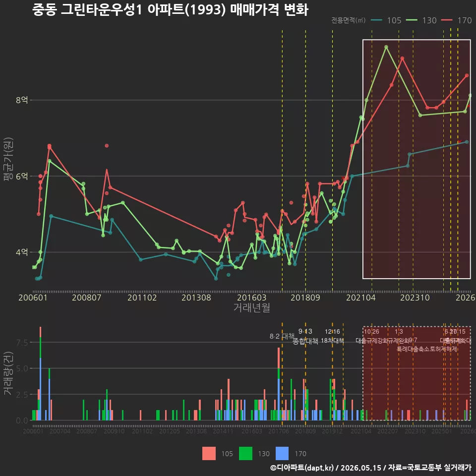
Task: Click 201706 on the volume chart x-axis
Action: pyautogui.click(x=279, y=431)
